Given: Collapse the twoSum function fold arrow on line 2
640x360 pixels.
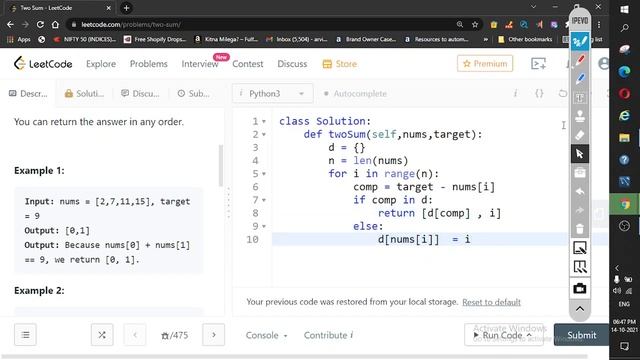Looking at the screenshot, I should tap(264, 135).
